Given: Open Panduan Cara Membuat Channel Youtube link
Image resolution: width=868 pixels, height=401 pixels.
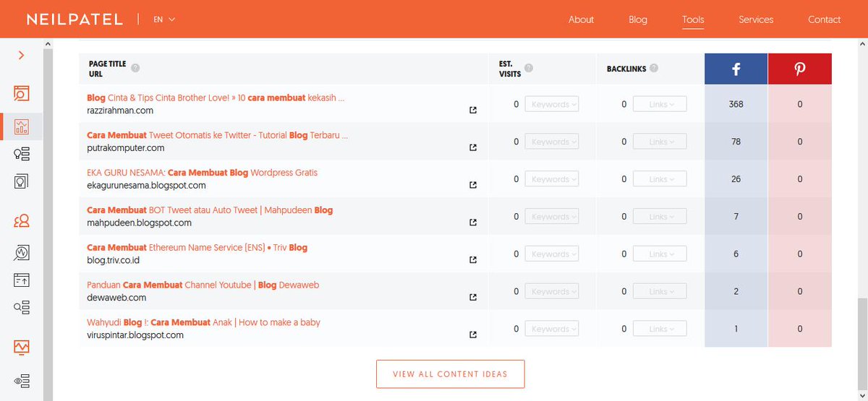Looking at the screenshot, I should pyautogui.click(x=203, y=285).
